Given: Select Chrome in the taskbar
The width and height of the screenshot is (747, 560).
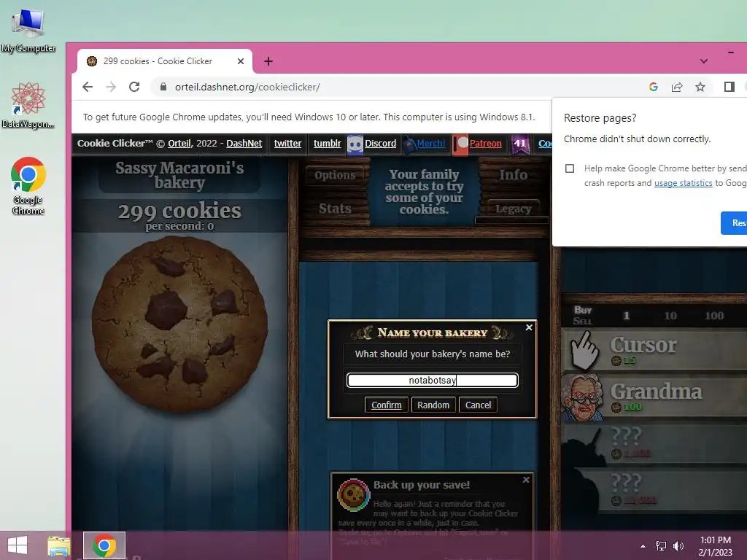Looking at the screenshot, I should (104, 545).
